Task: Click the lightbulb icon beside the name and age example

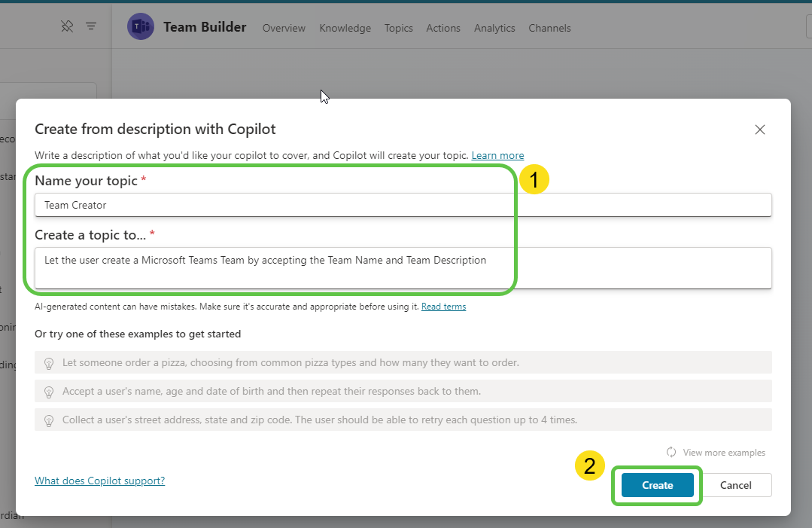Action: point(49,391)
